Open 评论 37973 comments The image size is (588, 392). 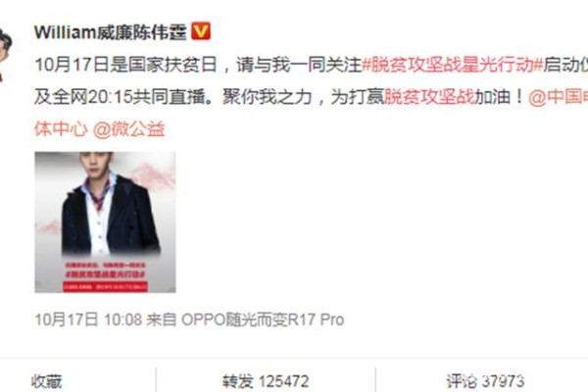click(x=485, y=381)
